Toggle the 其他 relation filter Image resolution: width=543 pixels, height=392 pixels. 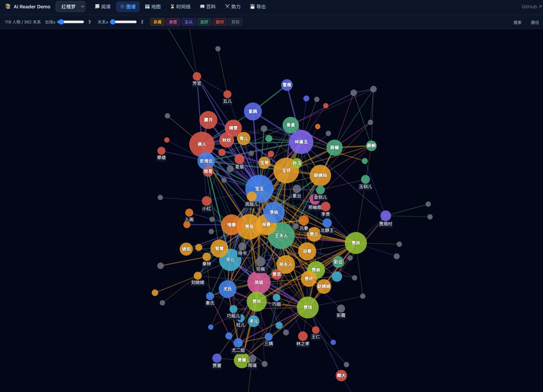pos(236,22)
